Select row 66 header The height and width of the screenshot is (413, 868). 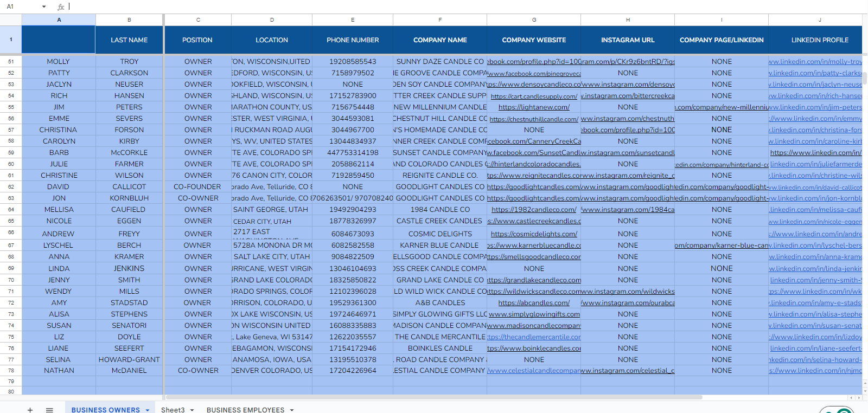point(11,233)
